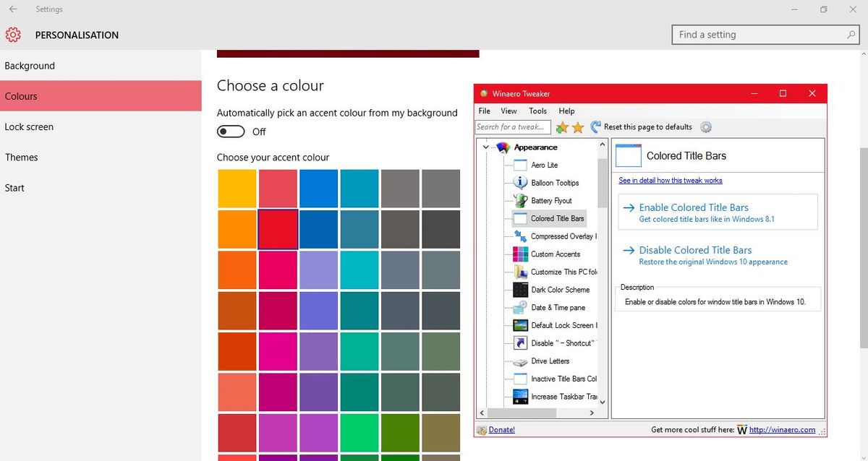Pick the yellow accent colour swatch

[x=237, y=189]
